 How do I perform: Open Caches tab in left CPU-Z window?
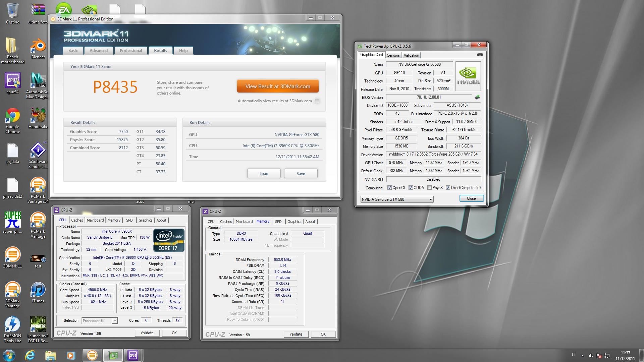[x=77, y=220]
